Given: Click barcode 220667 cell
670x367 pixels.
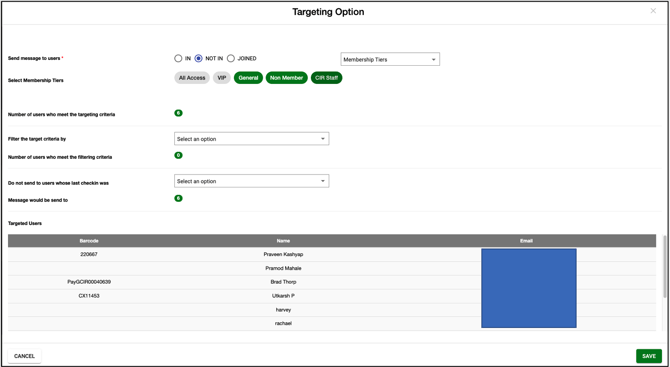Looking at the screenshot, I should (89, 254).
